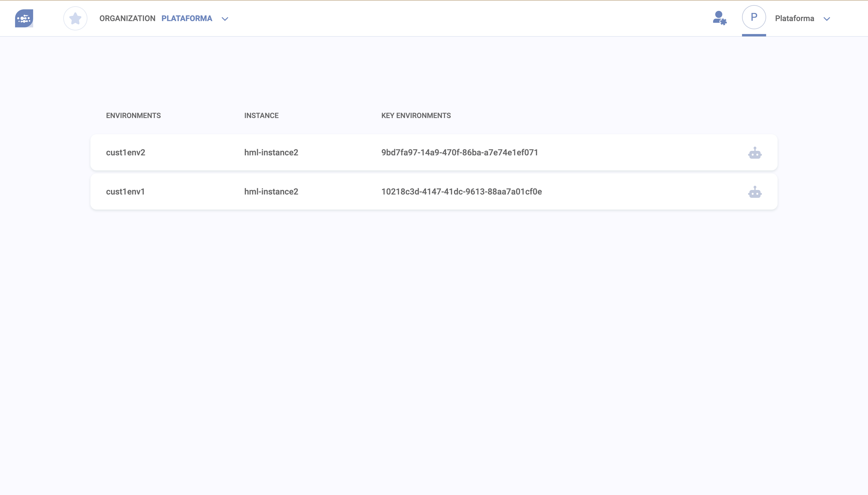Click the Plataforma user name
Screen dimensions: 868x495
point(794,18)
